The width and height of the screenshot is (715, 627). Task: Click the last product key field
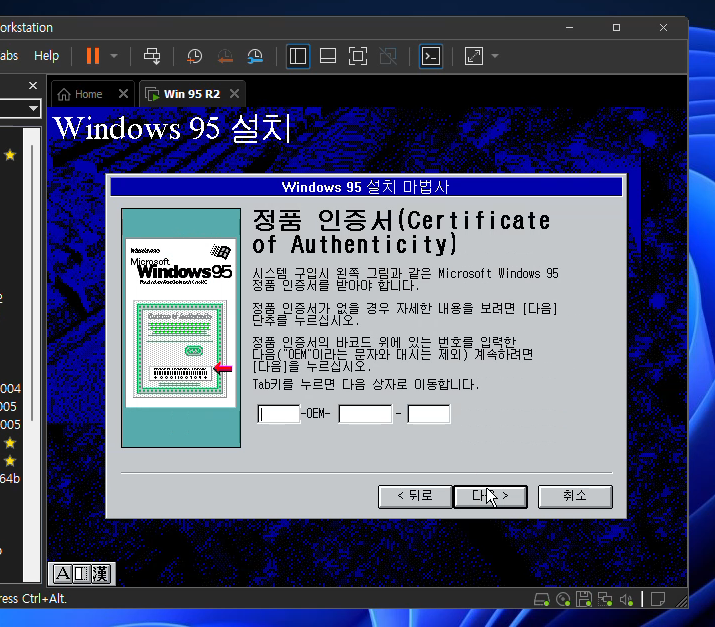pyautogui.click(x=429, y=414)
